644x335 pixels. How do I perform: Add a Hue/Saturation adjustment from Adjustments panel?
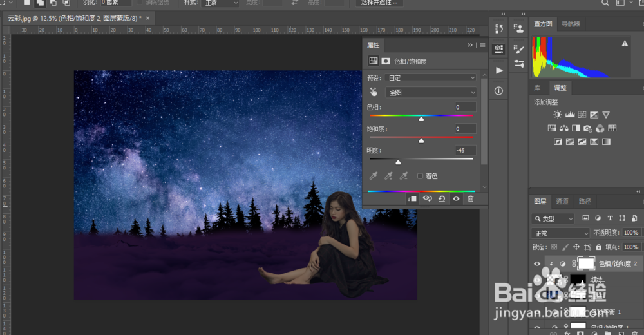pos(552,128)
